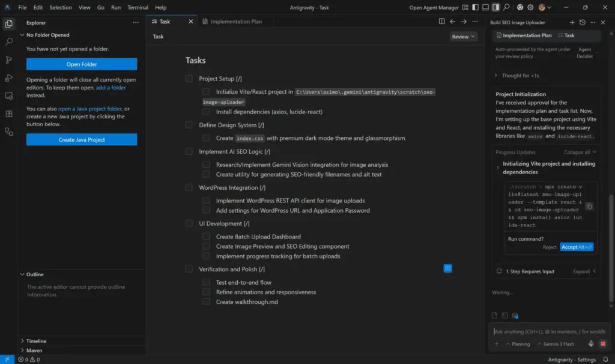Open the Source Control view

pos(9,59)
